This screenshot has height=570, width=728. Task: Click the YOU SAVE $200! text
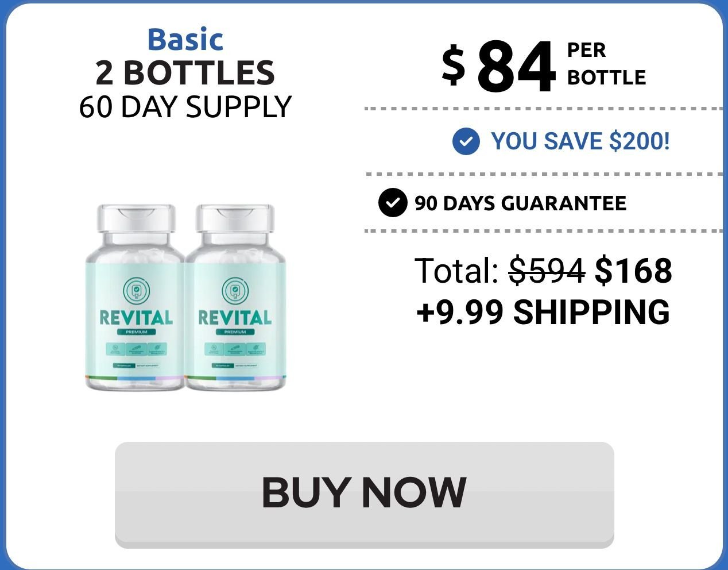click(580, 141)
